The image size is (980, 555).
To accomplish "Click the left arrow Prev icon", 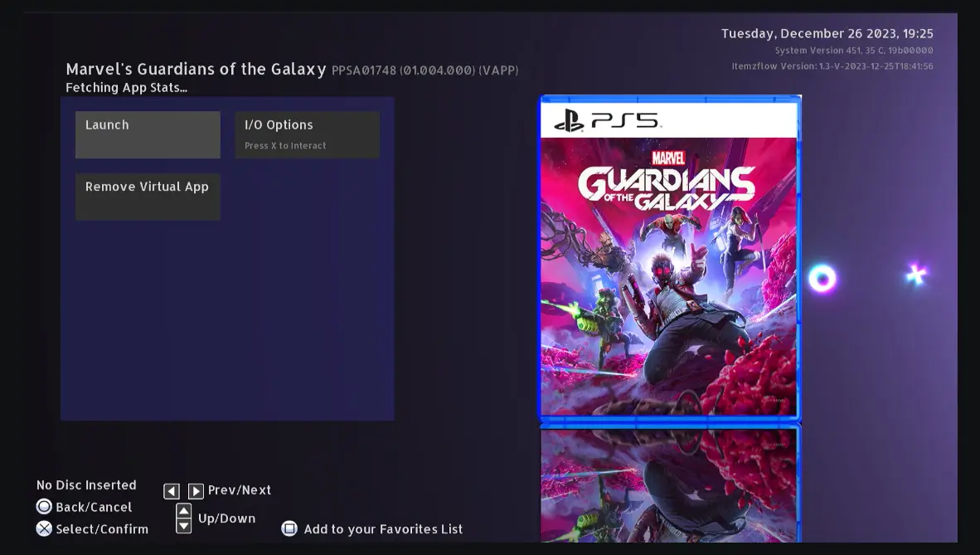I will pos(172,491).
